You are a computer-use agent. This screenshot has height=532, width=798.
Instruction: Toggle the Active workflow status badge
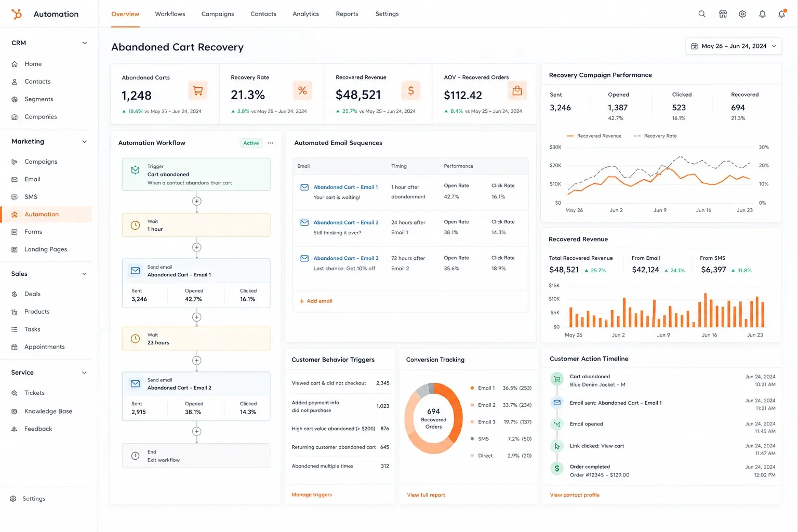[251, 143]
